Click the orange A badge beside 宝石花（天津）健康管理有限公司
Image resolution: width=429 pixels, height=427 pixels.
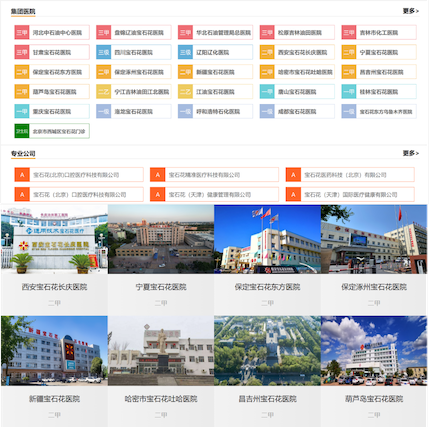click(x=158, y=194)
